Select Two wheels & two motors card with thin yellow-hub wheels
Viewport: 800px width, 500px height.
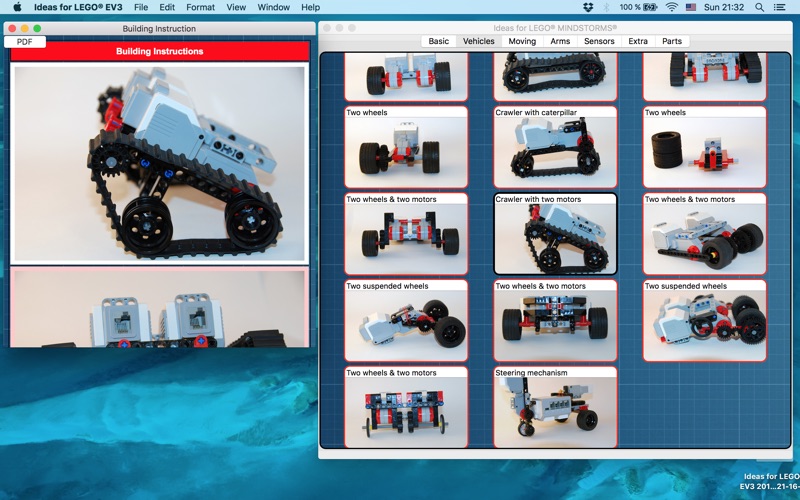pos(406,407)
